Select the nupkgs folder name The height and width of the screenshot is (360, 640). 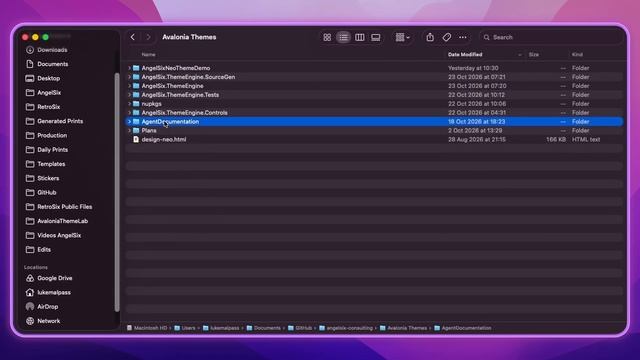(x=151, y=104)
